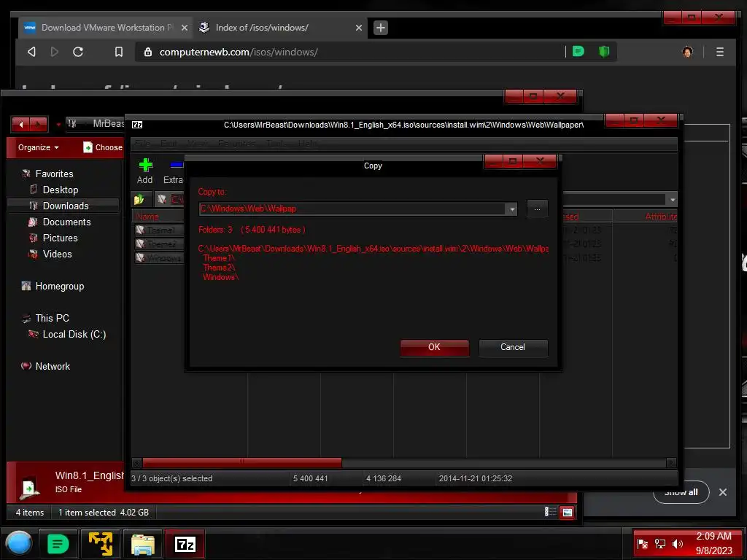Screen dimensions: 747x560
Task: Open 7-Zip address bar dropdown arrow
Action: tap(672, 200)
